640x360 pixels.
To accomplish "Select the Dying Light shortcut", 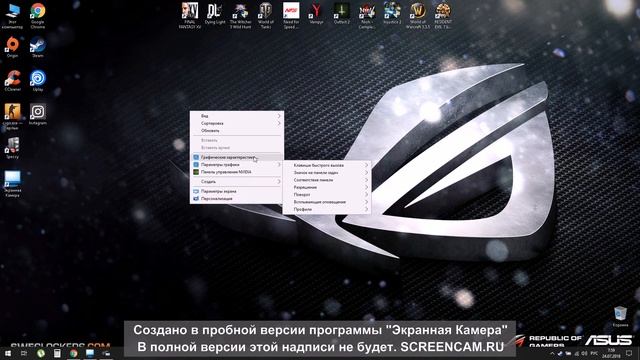I will [x=215, y=14].
